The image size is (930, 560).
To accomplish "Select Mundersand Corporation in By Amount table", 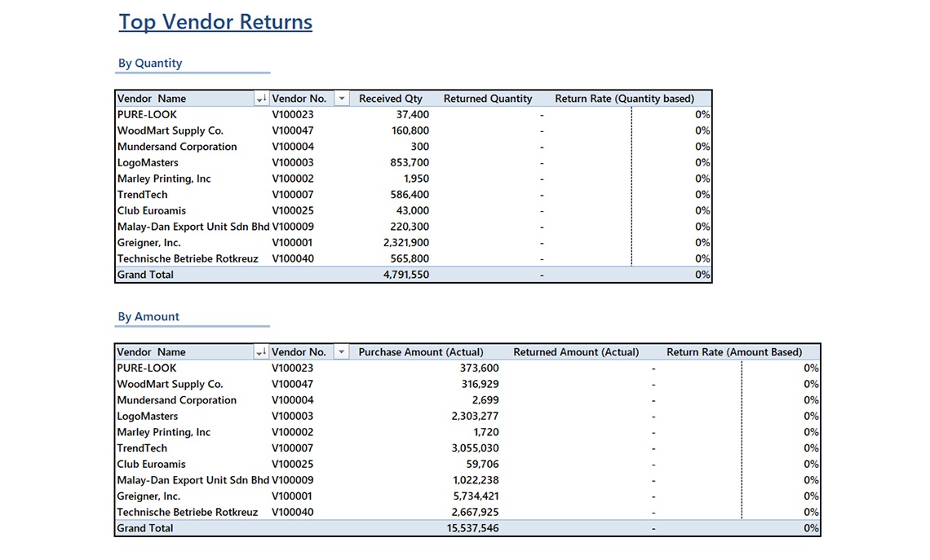I will [x=176, y=400].
